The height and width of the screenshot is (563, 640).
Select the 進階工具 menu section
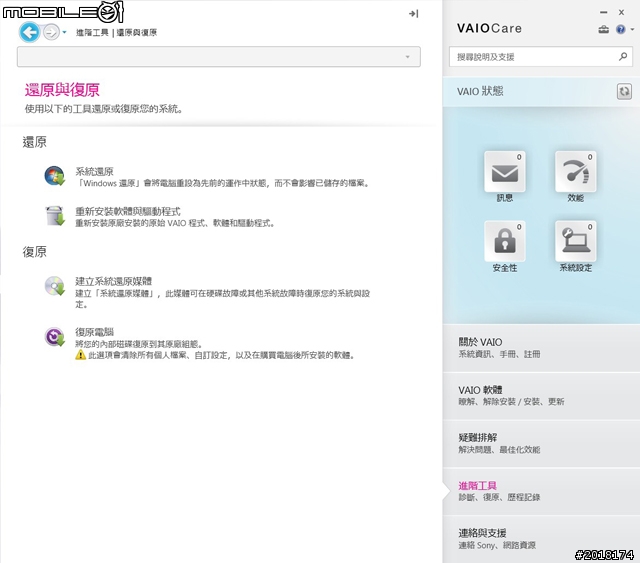541,491
